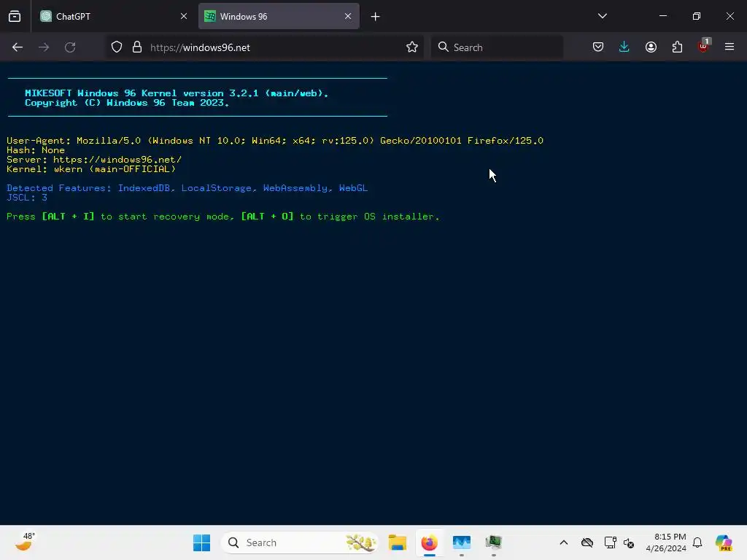Save page to Pocket

tap(598, 47)
